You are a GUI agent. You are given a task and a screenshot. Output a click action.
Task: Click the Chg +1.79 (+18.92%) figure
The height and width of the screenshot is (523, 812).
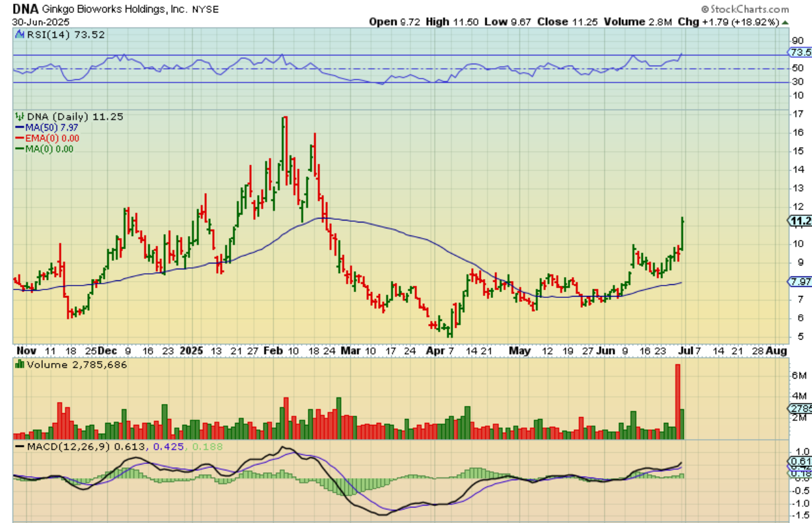[727, 22]
